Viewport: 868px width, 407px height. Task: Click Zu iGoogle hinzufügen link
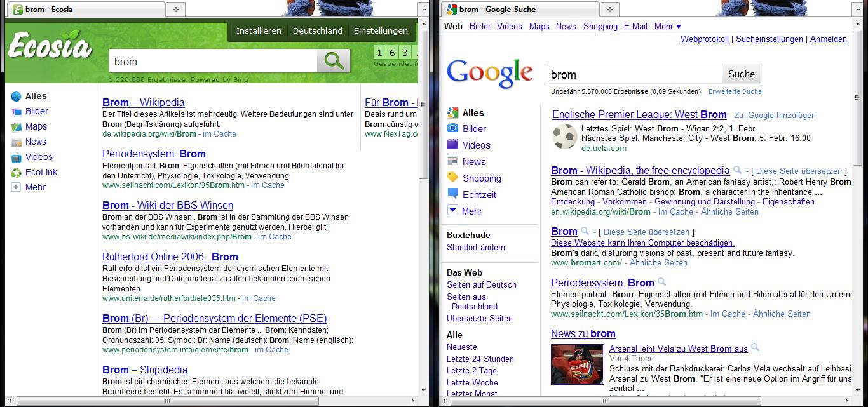click(775, 116)
